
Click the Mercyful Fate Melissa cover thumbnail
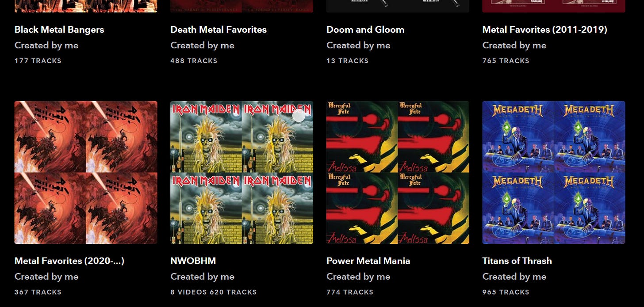tap(398, 172)
